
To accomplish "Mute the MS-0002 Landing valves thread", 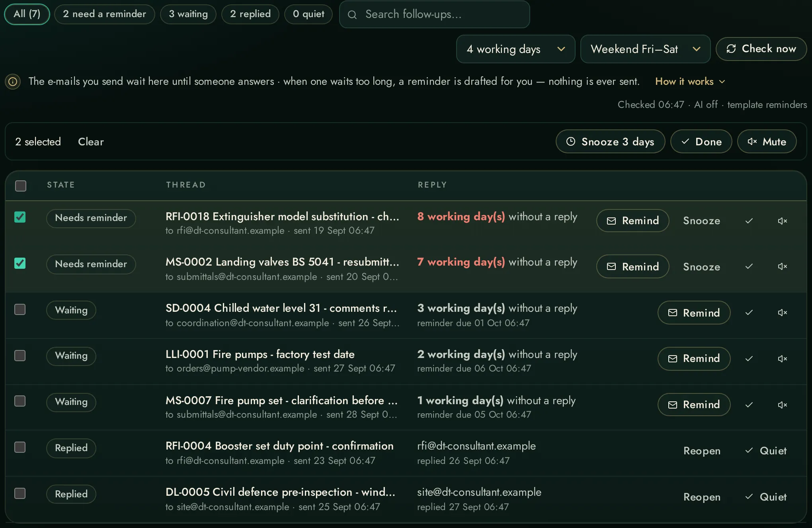I will pyautogui.click(x=782, y=266).
